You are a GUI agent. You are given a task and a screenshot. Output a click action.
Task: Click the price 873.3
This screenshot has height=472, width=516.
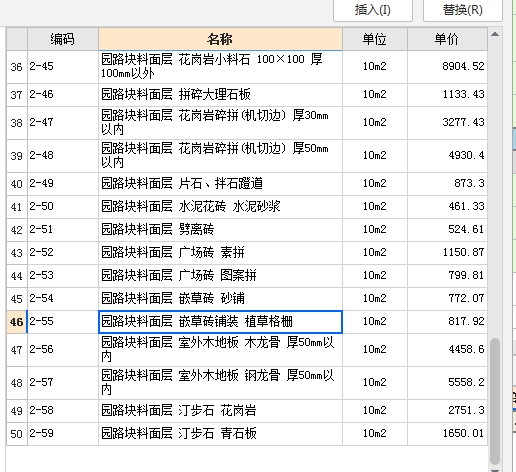[469, 183]
